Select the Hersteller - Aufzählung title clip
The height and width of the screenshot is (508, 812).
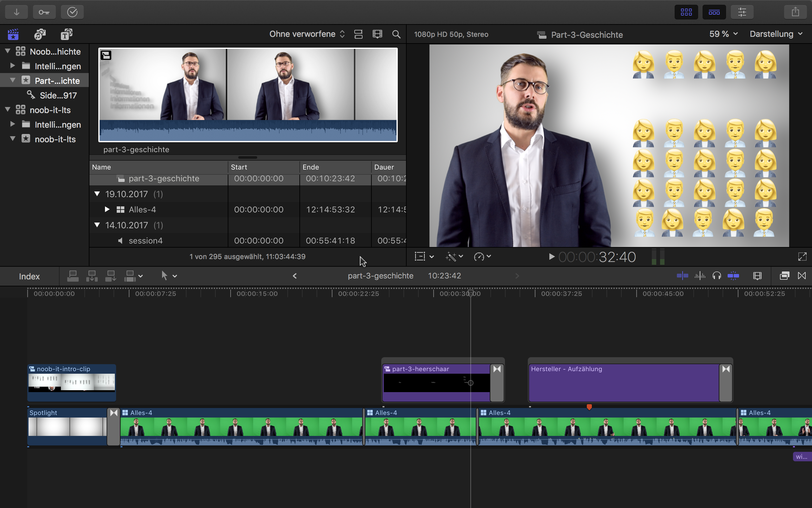pyautogui.click(x=624, y=383)
